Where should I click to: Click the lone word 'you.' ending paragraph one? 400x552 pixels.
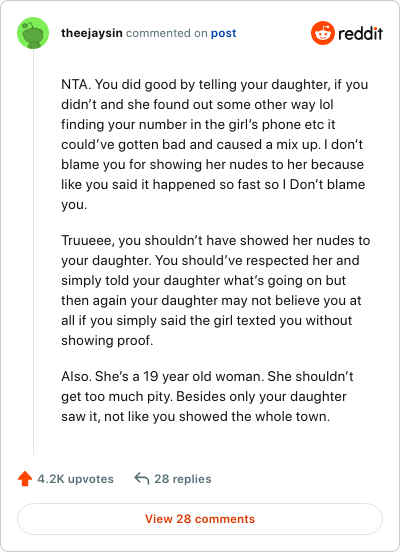(74, 205)
